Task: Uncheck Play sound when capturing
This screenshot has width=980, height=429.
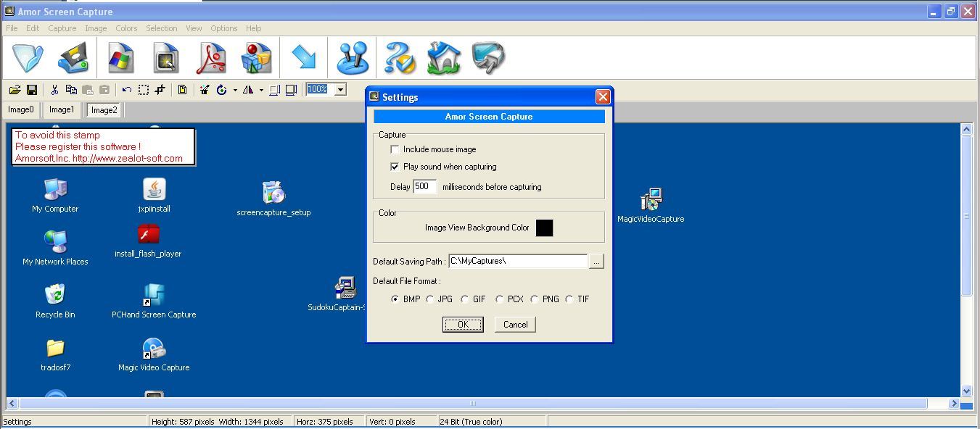Action: pos(395,167)
